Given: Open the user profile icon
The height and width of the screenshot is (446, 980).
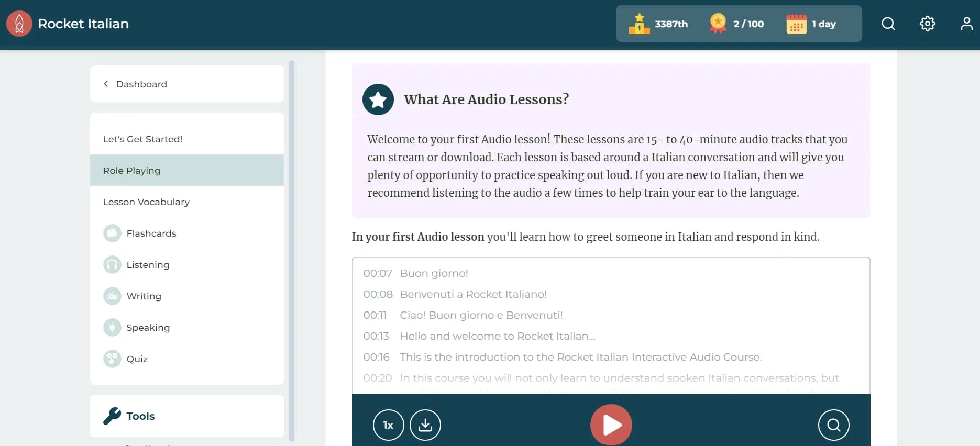Looking at the screenshot, I should (x=966, y=24).
